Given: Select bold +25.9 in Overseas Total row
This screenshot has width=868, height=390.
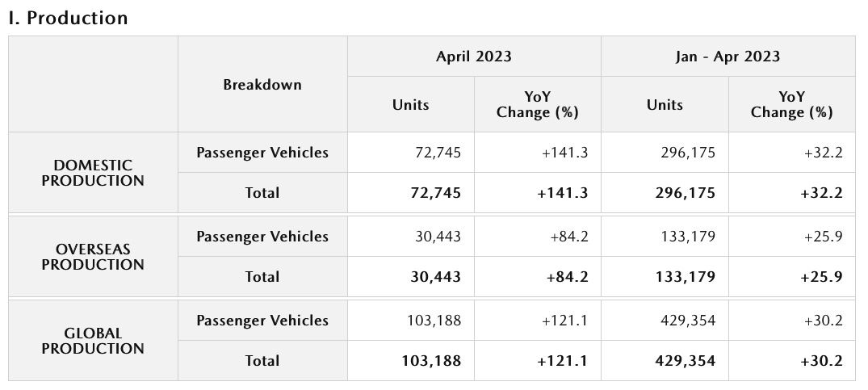Looking at the screenshot, I should (x=821, y=277).
